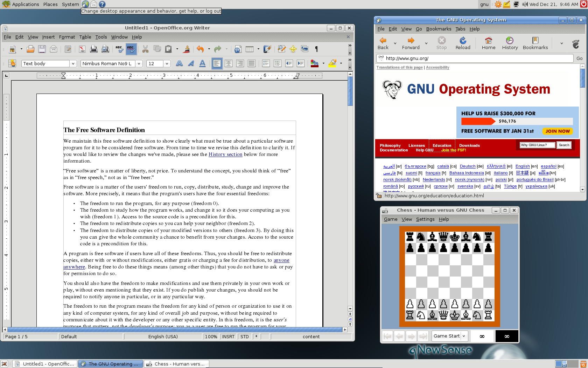Paste clipboard into Writer
Viewport: 588px width, 368px height.
[168, 49]
